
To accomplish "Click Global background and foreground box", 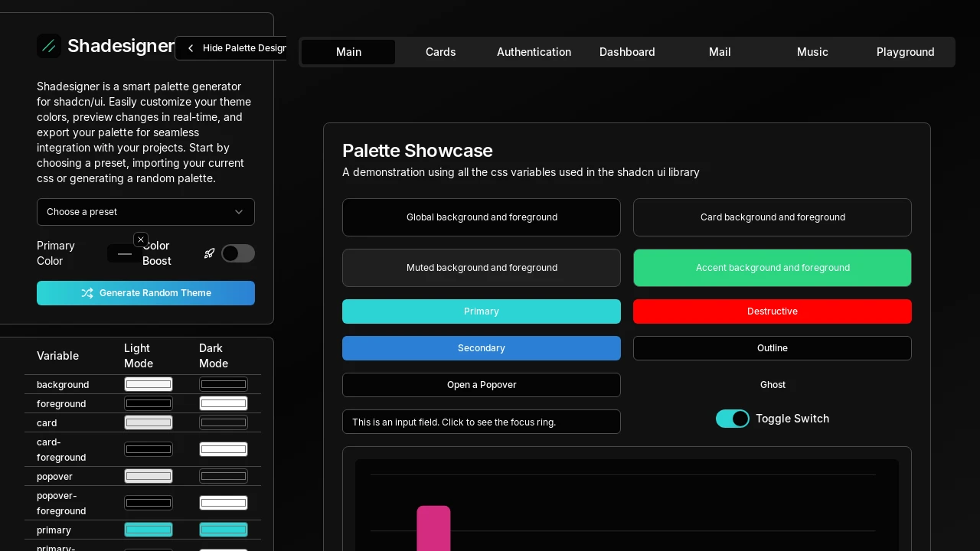I will (x=482, y=217).
